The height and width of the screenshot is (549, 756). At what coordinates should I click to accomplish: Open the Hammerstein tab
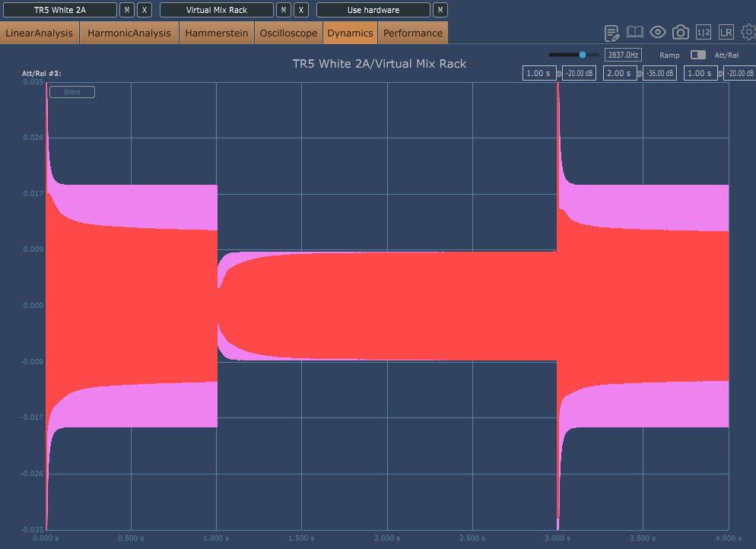coord(217,33)
